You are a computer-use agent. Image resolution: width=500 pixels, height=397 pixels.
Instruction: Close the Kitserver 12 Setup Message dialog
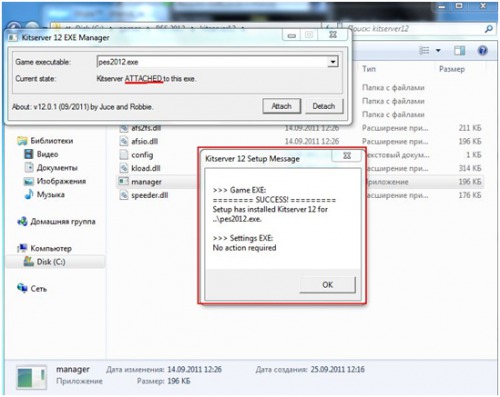pyautogui.click(x=347, y=156)
